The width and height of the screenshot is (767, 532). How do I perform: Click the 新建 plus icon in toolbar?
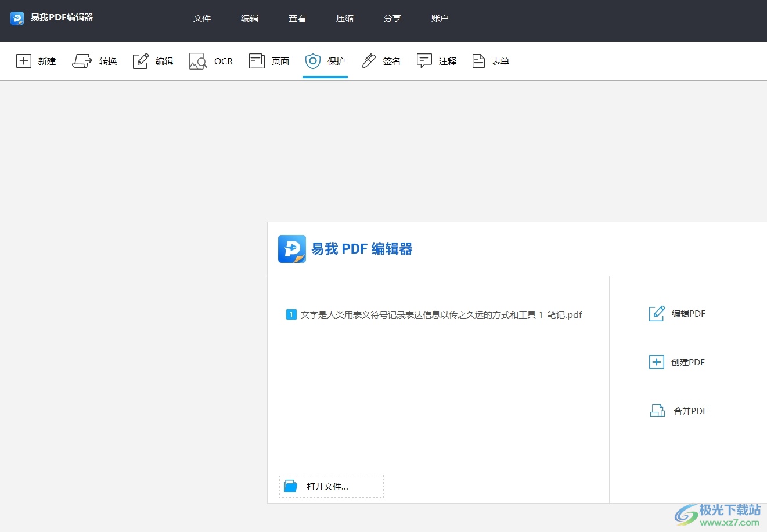pos(24,61)
